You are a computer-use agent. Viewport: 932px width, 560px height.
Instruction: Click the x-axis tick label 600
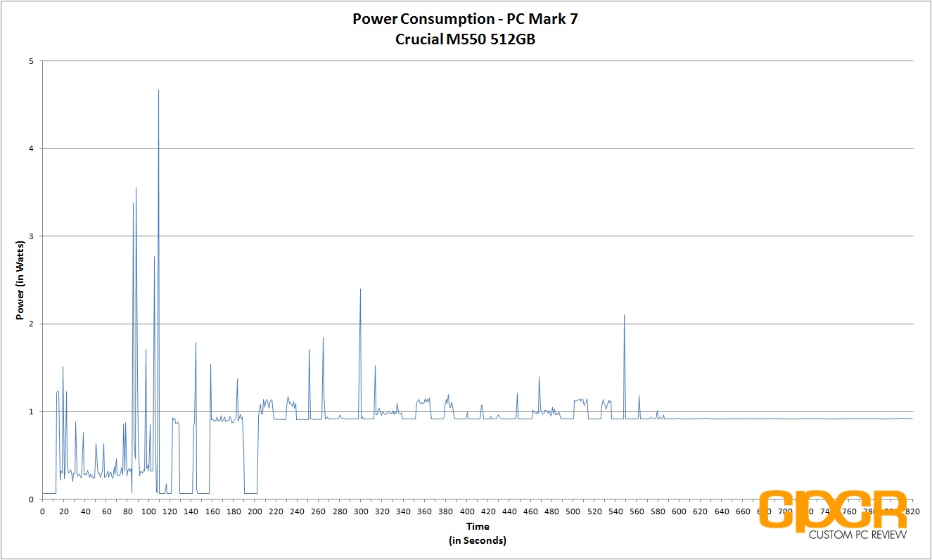point(679,511)
